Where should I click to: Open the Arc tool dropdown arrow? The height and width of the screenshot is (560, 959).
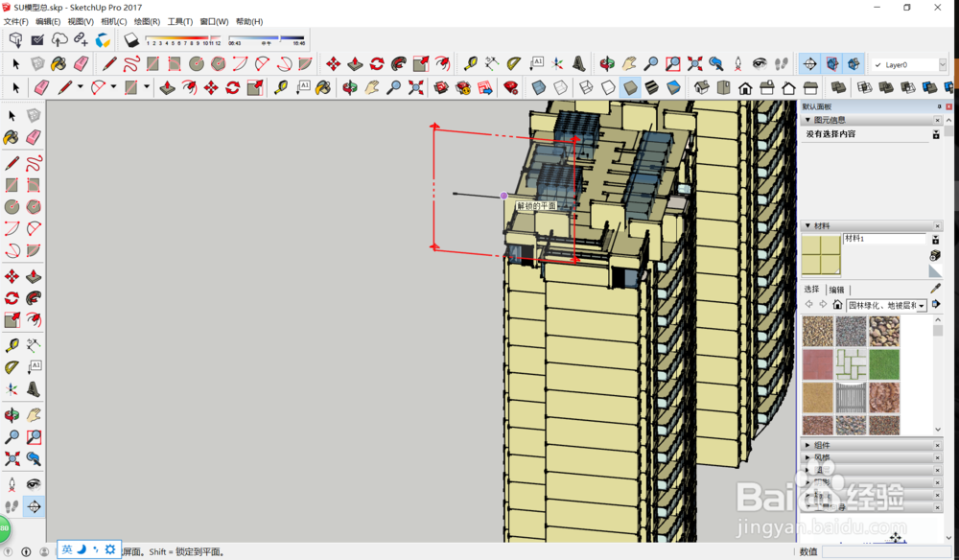[x=113, y=87]
